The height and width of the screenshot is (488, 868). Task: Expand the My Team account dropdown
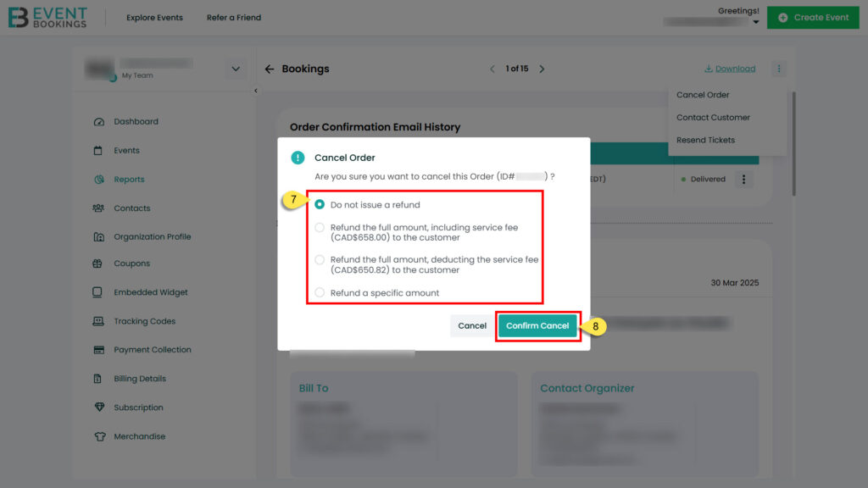click(236, 69)
